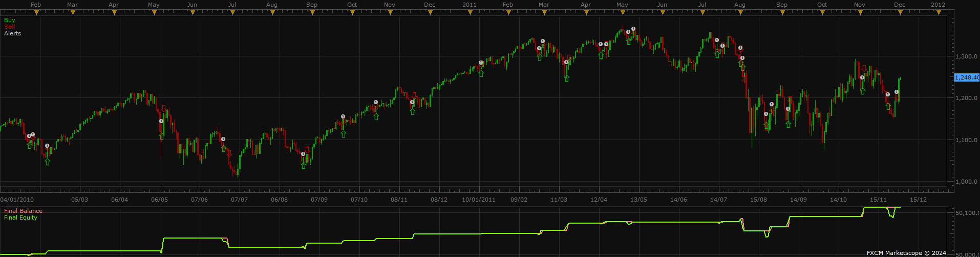
Task: Click the green Buy arrow in late August 2010
Action: [303, 165]
